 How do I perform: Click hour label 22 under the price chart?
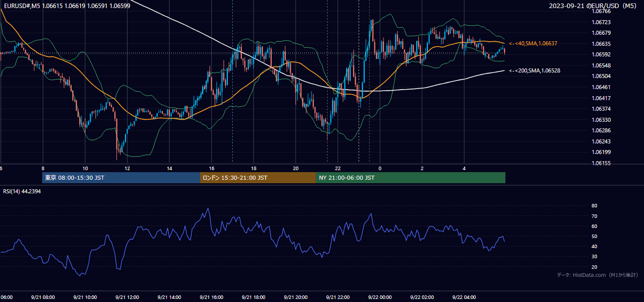338,168
